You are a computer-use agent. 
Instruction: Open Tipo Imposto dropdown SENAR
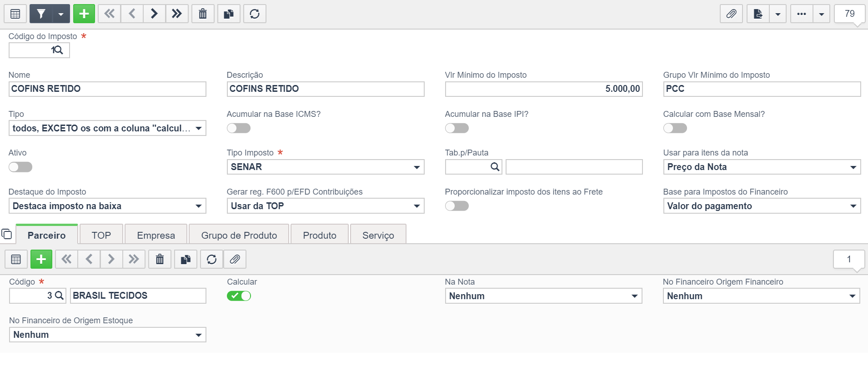(326, 167)
